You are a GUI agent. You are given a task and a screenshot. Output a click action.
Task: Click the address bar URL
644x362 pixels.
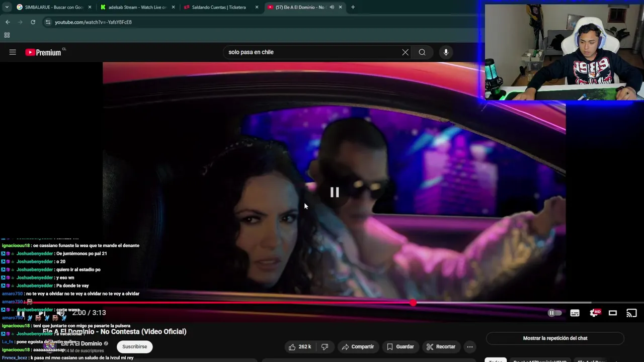(x=93, y=22)
